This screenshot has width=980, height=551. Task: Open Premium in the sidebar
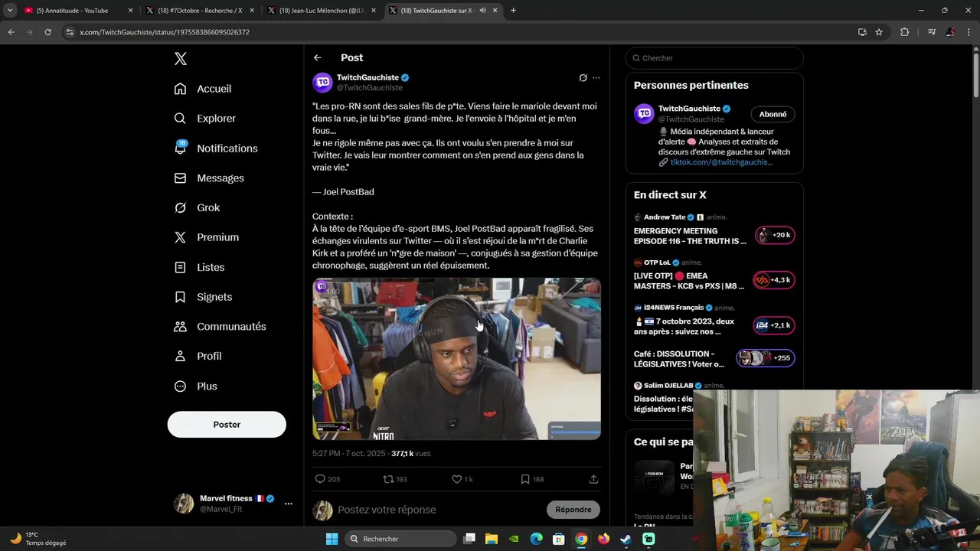pos(207,237)
